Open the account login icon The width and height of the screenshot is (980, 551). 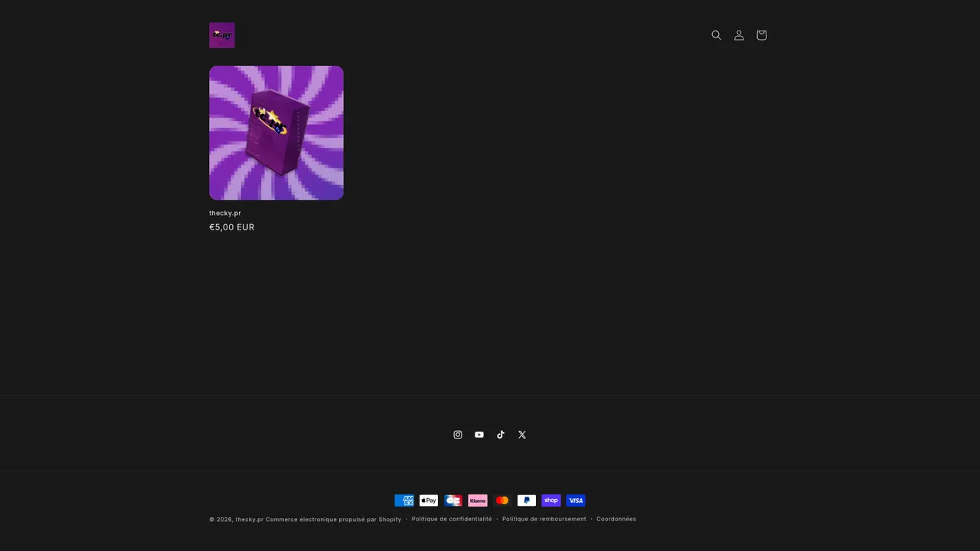(x=739, y=35)
